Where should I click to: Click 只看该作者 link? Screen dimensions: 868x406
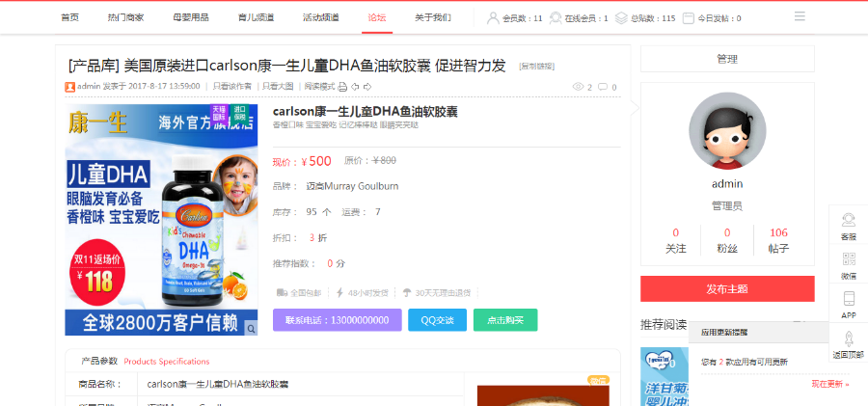232,87
